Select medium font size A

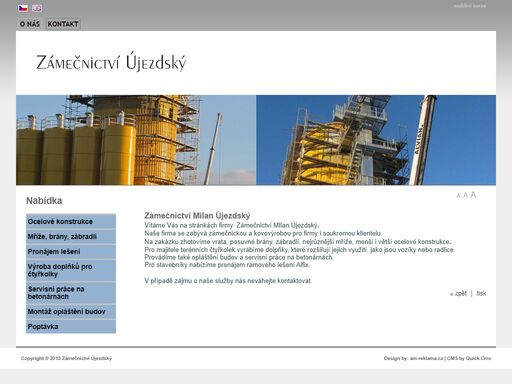465,195
